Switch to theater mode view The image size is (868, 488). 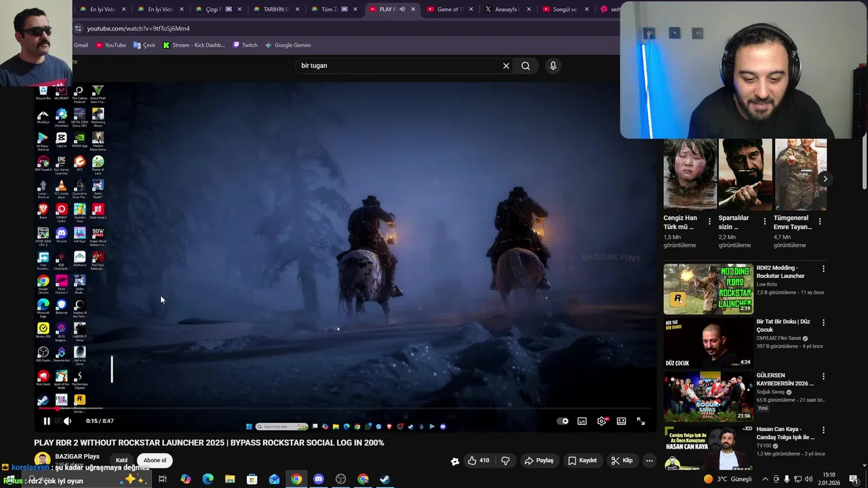(x=621, y=421)
